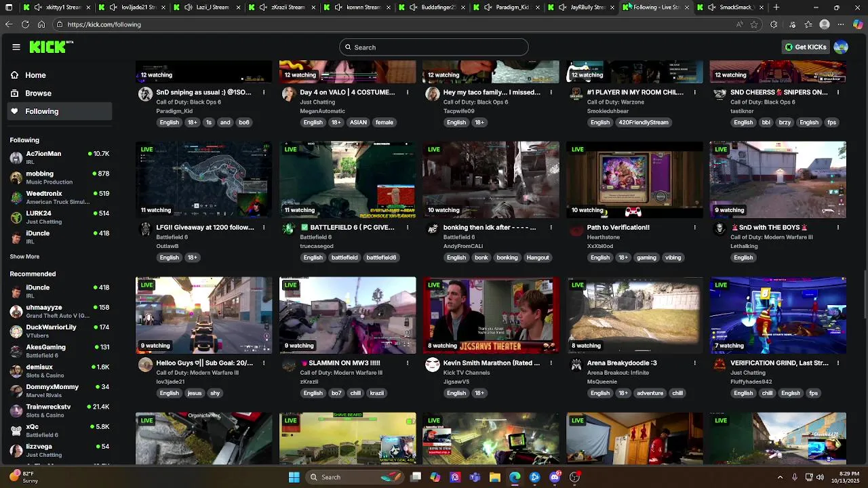The image size is (868, 488).
Task: Bookmark this page with star icon
Action: (x=754, y=24)
